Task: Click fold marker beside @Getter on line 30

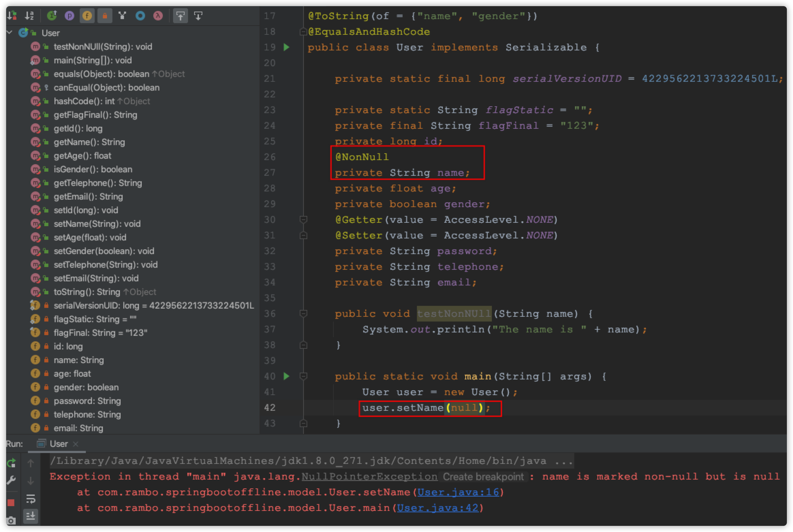Action: pyautogui.click(x=303, y=219)
